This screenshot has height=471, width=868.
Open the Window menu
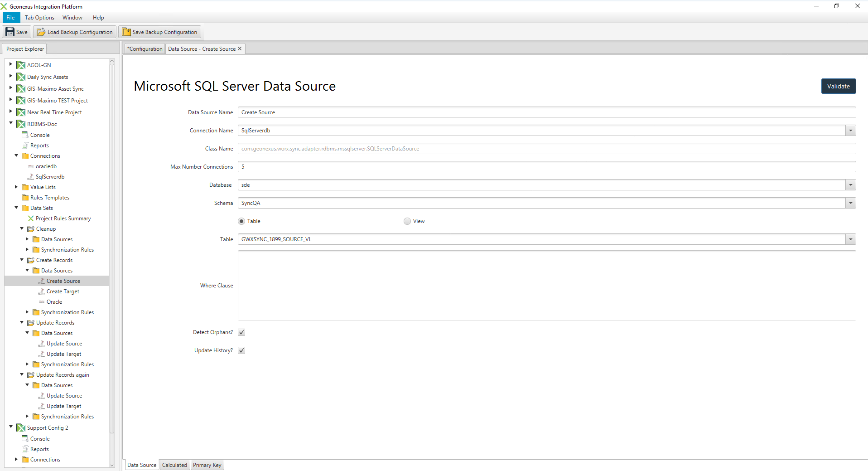click(72, 18)
